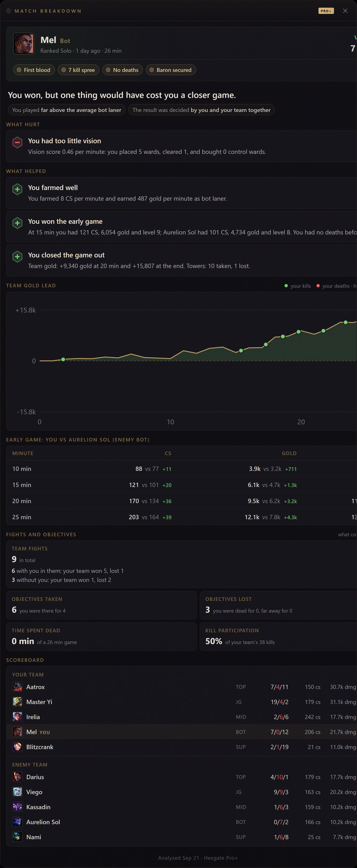Image resolution: width=357 pixels, height=868 pixels.
Task: Click the Objectives Lost card
Action: tap(278, 605)
